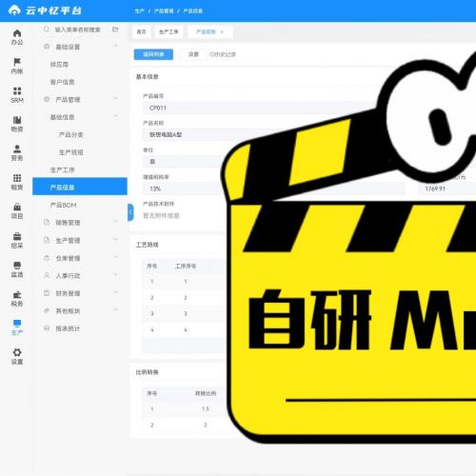The image size is (476, 476).
Task: Click the 工序序号 column header
Action: coord(186,266)
